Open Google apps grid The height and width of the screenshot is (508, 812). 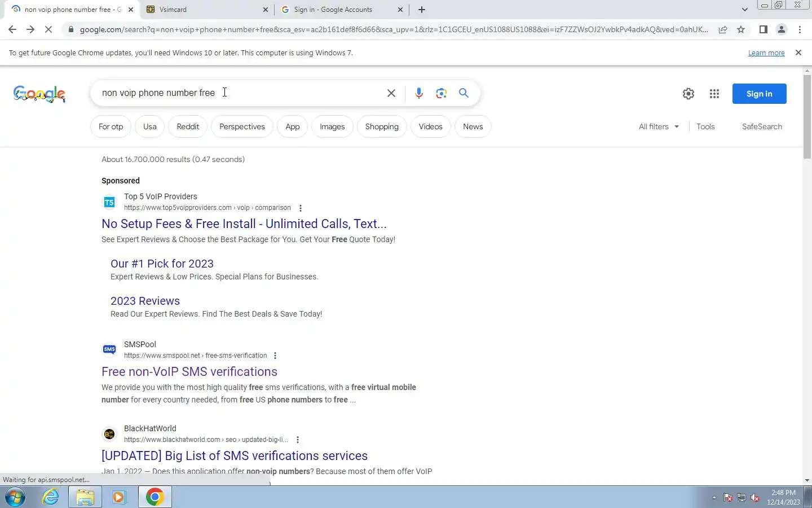tap(714, 94)
